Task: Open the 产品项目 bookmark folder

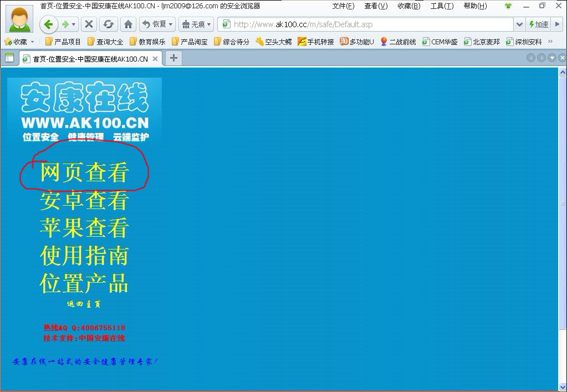Action: tap(63, 42)
